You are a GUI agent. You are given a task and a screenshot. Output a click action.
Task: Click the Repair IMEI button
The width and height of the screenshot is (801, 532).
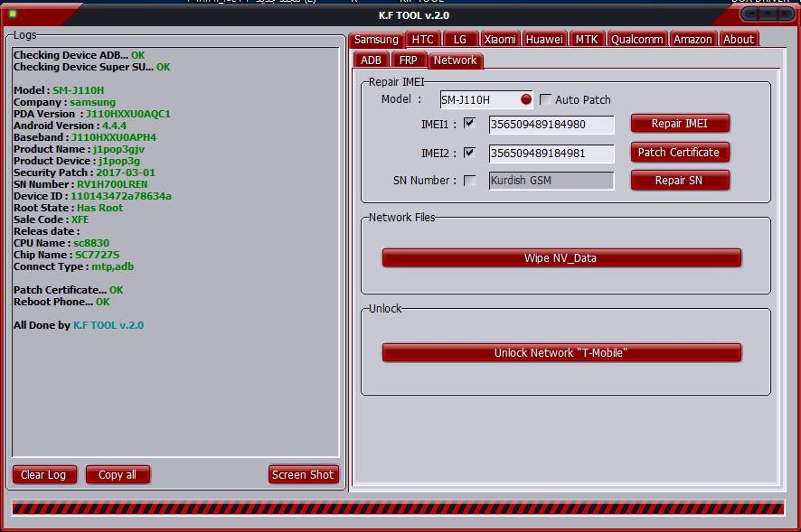(680, 123)
